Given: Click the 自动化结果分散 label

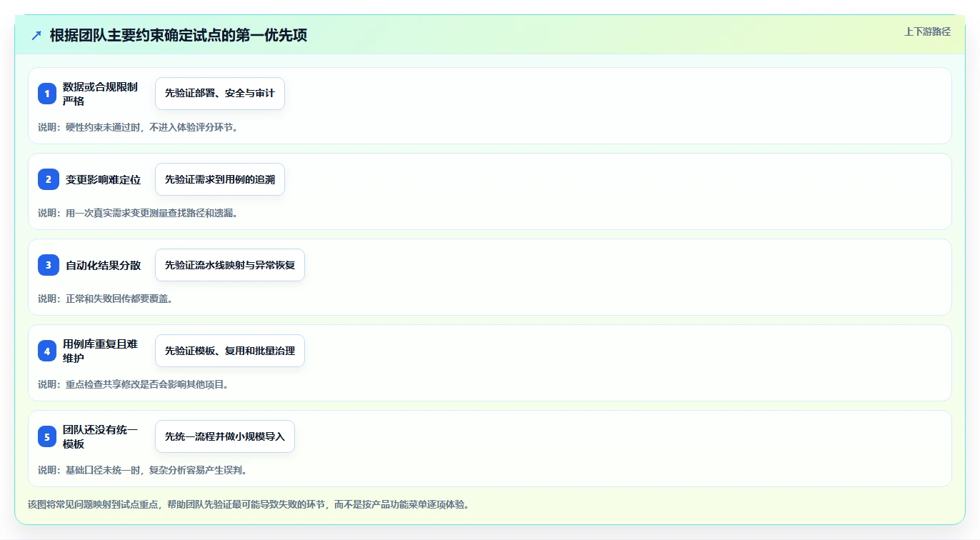Looking at the screenshot, I should click(x=104, y=265).
